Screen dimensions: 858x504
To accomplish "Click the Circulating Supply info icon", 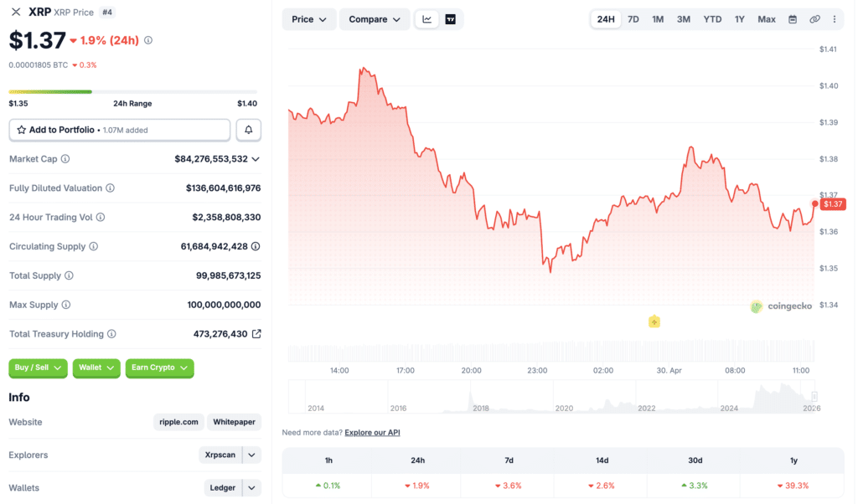I will click(x=94, y=247).
